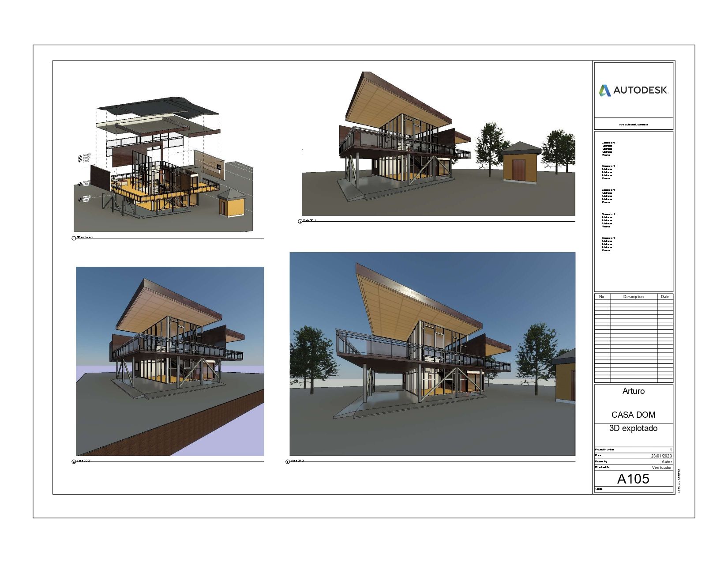Select the Vista 3D 3 rendered view
The image size is (728, 563).
pyautogui.click(x=432, y=354)
